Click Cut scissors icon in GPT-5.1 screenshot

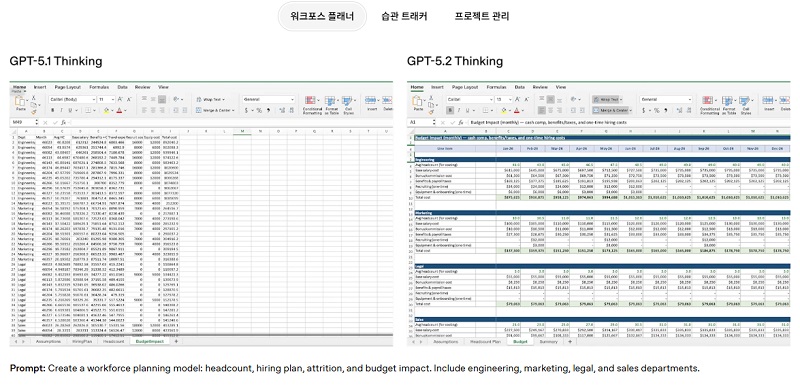(x=33, y=98)
